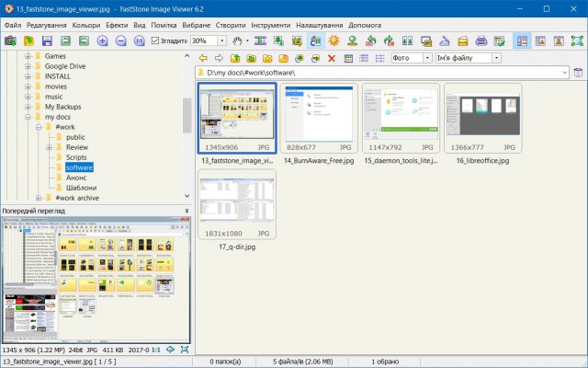Image resolution: width=588 pixels, height=368 pixels.
Task: Set actual size with 1:1 icon
Action: pos(139,40)
